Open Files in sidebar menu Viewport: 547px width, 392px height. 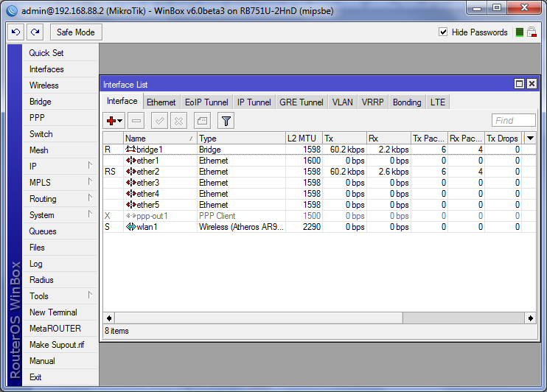(60, 248)
